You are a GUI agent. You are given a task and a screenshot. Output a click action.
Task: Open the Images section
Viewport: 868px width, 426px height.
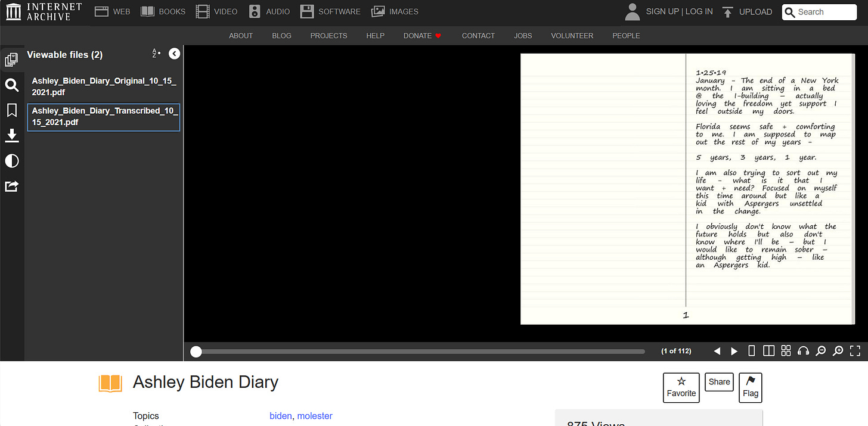395,11
